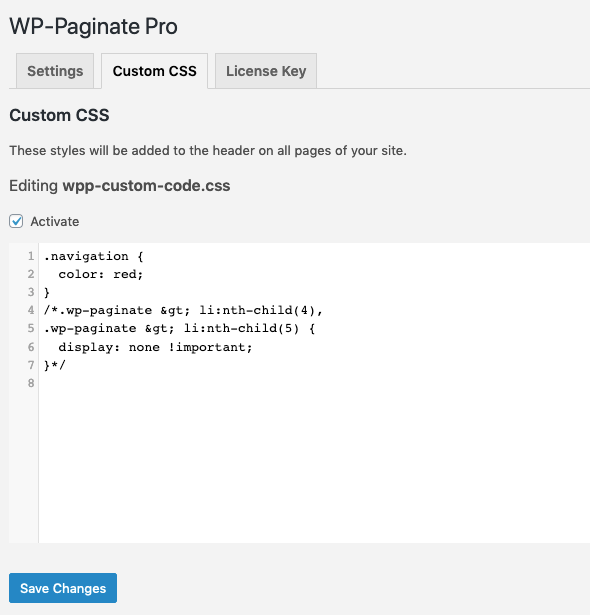The width and height of the screenshot is (590, 615).
Task: Click line number 8 in gutter
Action: [x=31, y=383]
